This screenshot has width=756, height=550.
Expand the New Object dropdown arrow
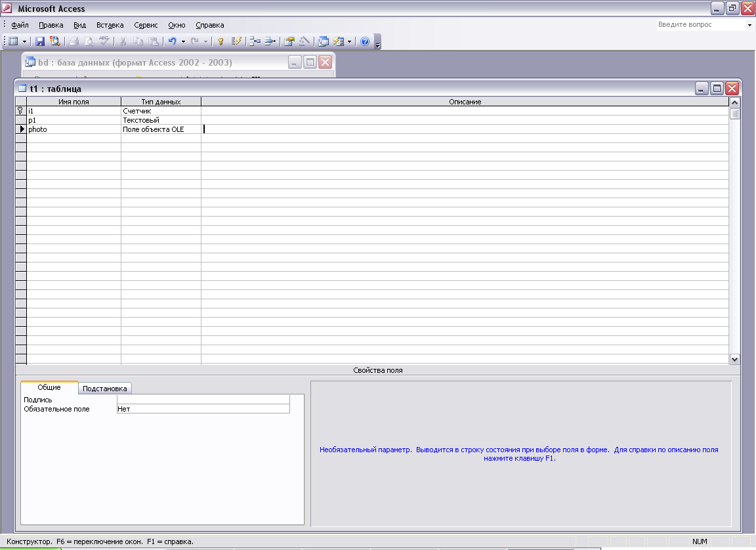pyautogui.click(x=350, y=41)
